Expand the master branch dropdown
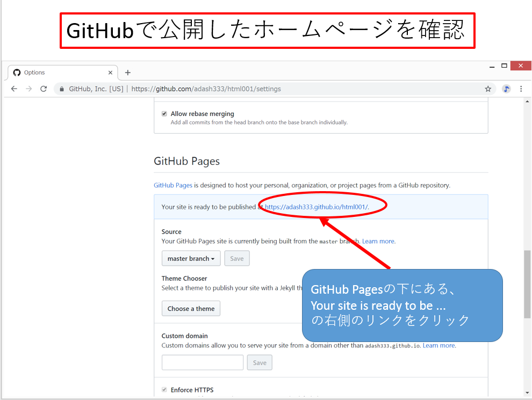Screen dimensions: 532x400 tap(191, 258)
